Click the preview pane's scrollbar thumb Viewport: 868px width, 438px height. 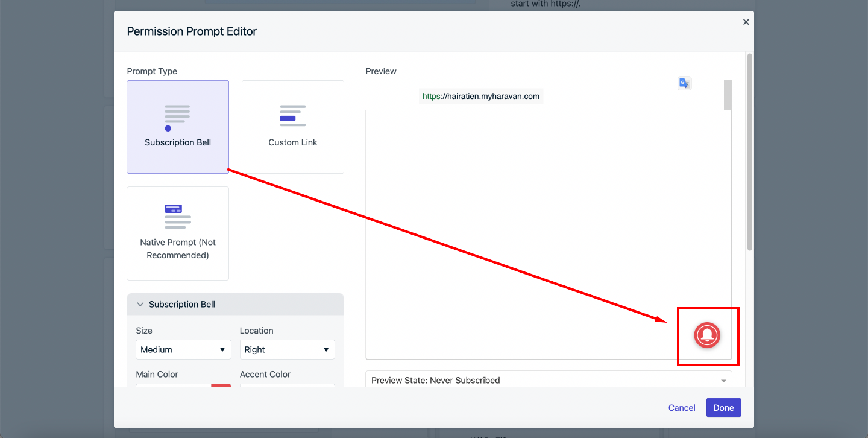pyautogui.click(x=728, y=95)
